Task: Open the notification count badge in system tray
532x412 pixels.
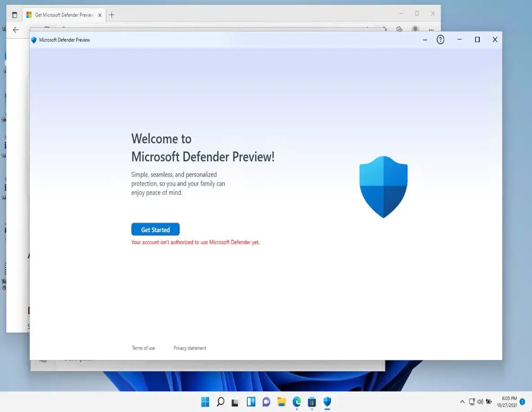Action: 523,402
